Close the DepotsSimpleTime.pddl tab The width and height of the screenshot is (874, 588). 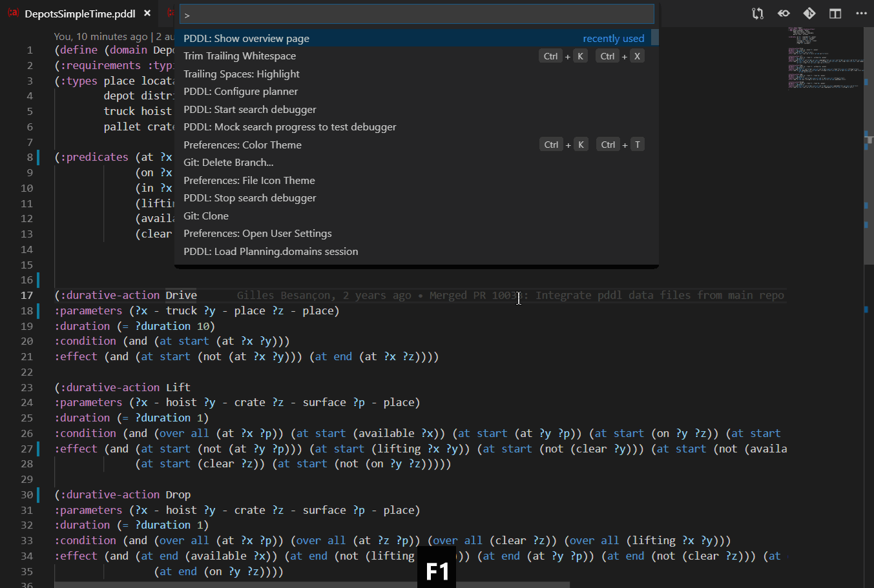[147, 13]
